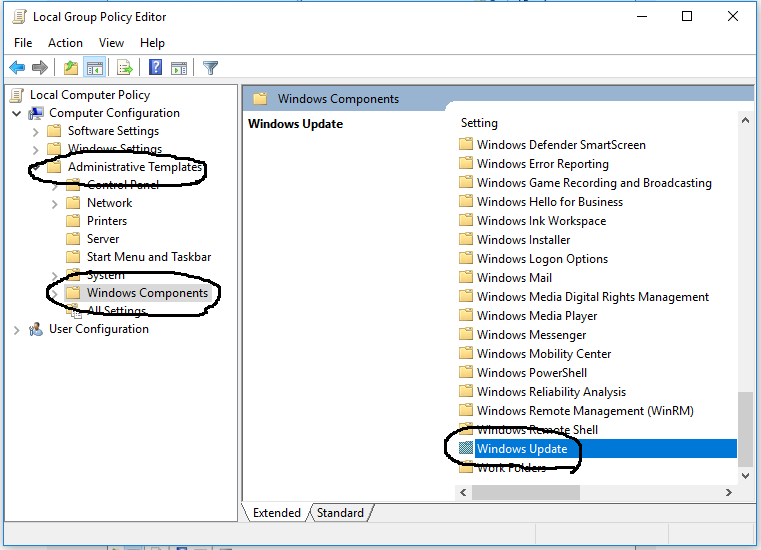Open the File menu

[23, 43]
